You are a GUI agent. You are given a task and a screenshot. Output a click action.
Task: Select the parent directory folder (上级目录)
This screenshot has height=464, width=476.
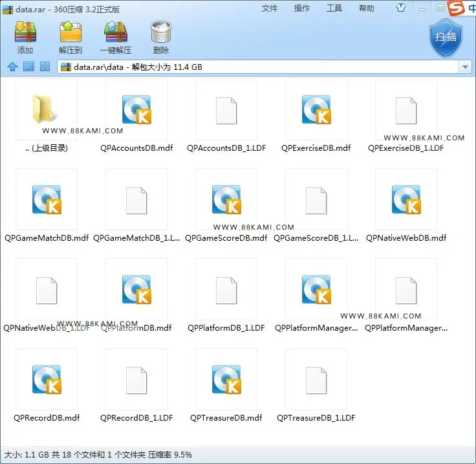click(47, 116)
